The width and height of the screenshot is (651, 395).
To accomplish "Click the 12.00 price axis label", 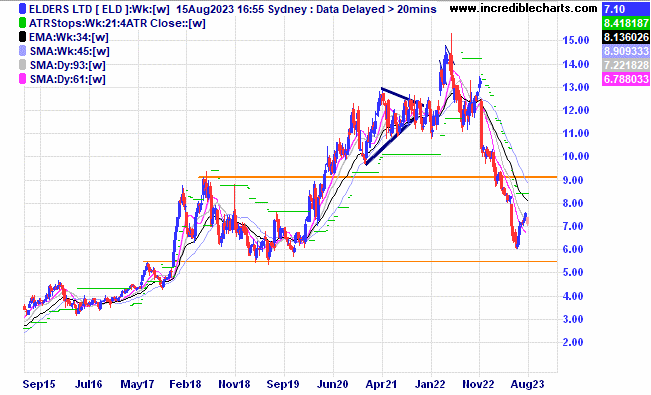I will (x=576, y=110).
